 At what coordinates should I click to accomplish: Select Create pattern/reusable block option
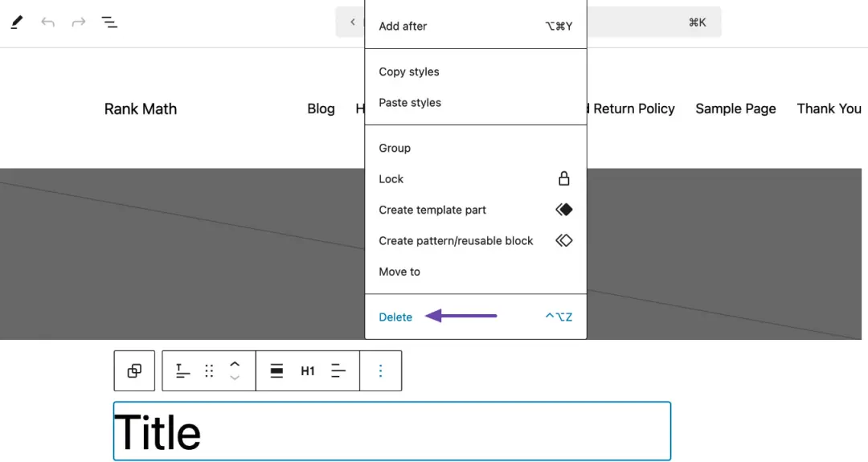(456, 241)
